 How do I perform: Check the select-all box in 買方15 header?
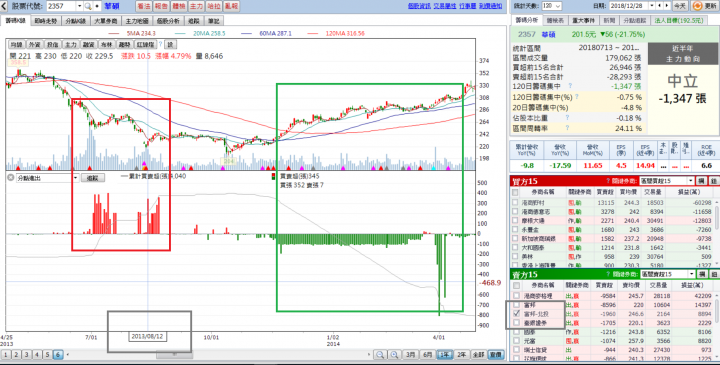[515, 192]
